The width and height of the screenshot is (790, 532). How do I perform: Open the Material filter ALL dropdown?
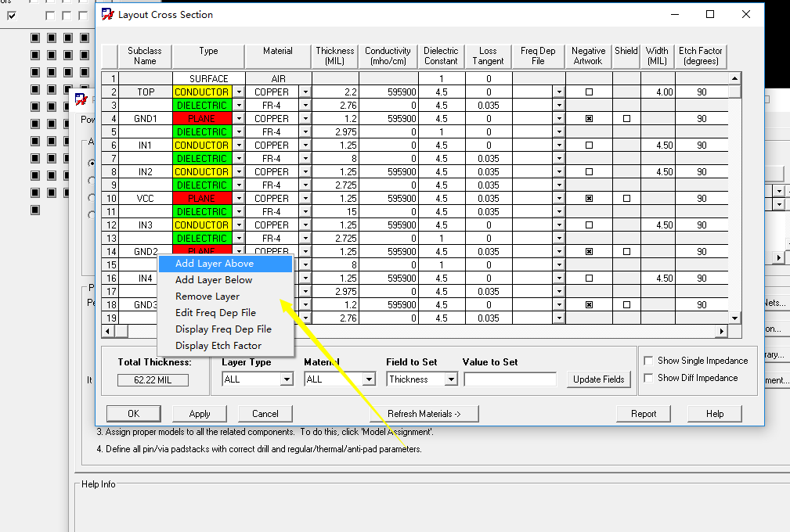click(369, 379)
